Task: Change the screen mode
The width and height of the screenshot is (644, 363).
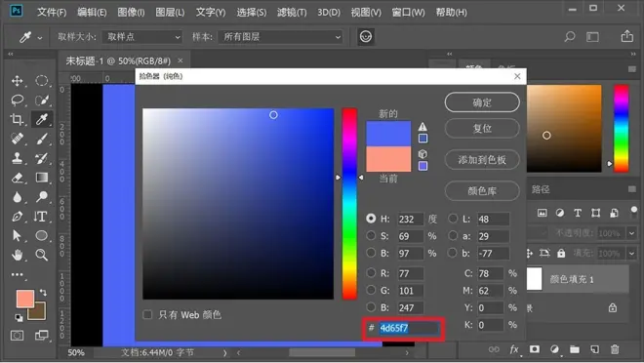Action: [x=42, y=336]
